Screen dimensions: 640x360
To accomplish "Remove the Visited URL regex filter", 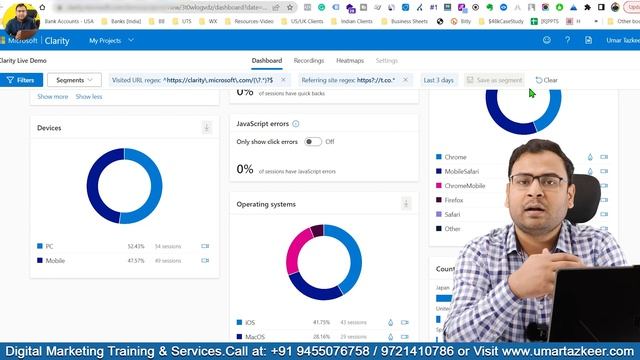I will (283, 80).
